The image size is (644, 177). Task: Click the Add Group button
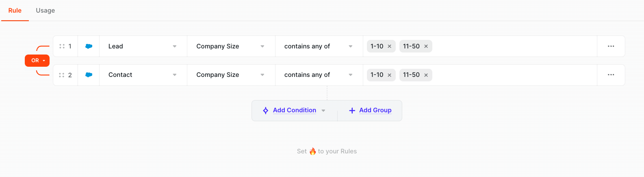[370, 111]
